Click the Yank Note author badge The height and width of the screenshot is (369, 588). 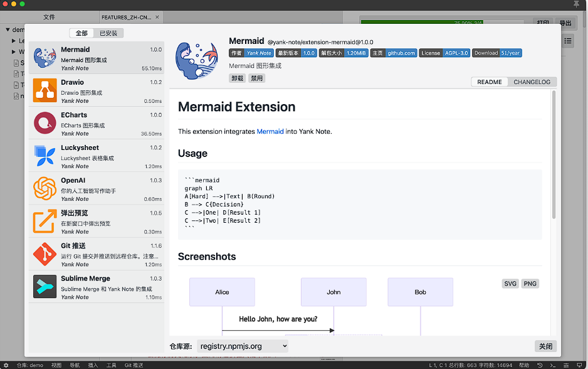(251, 53)
